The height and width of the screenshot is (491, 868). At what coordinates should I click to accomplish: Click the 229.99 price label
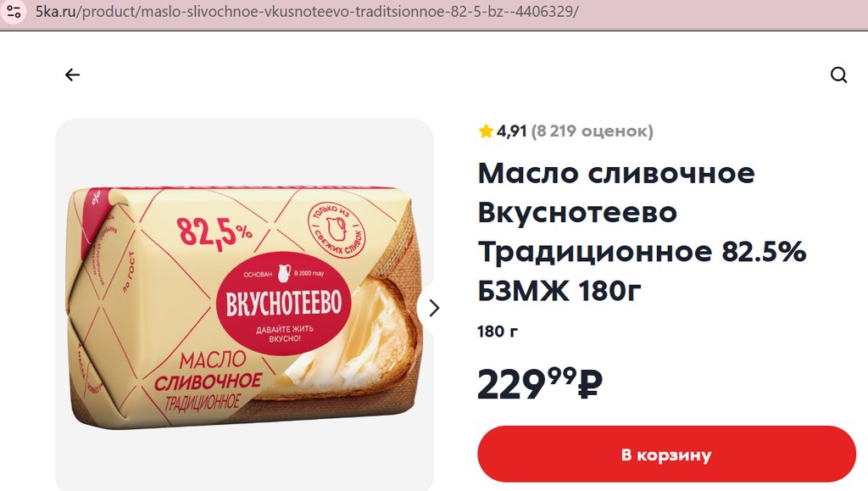tap(540, 384)
